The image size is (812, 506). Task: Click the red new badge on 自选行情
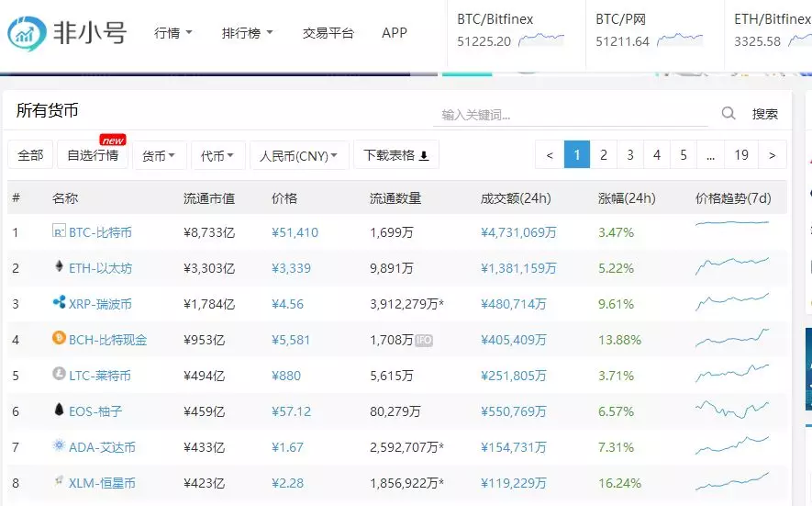coord(113,140)
